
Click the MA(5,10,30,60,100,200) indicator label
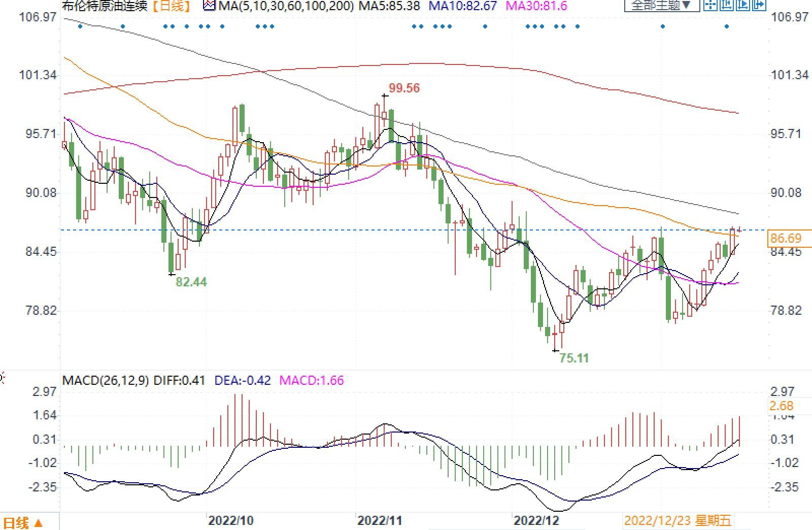287,6
